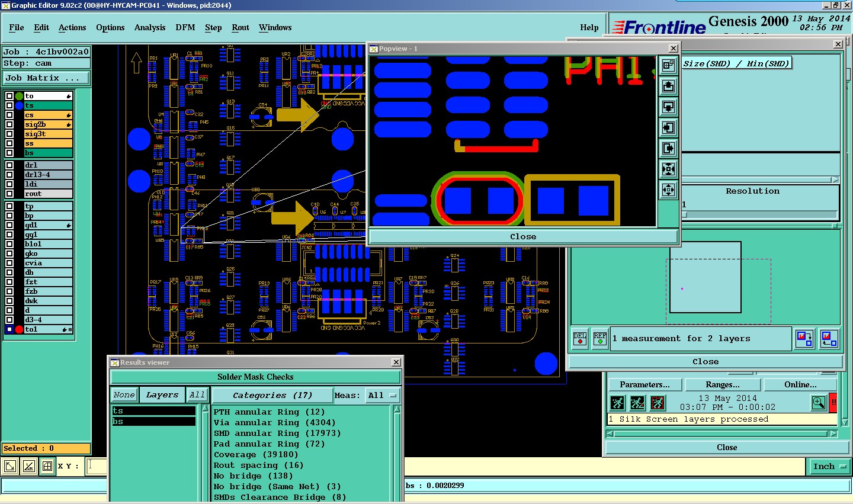Click Close below '1 measurement for 2 layers'
The height and width of the screenshot is (504, 853).
(x=706, y=361)
